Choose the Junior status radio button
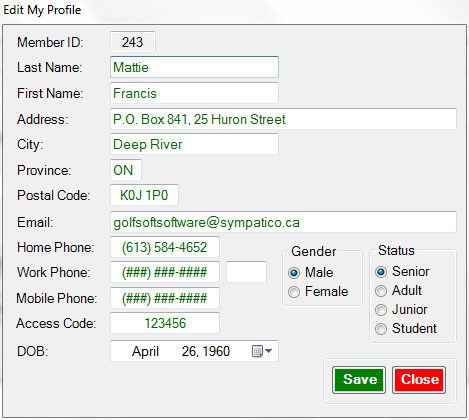 [x=381, y=310]
